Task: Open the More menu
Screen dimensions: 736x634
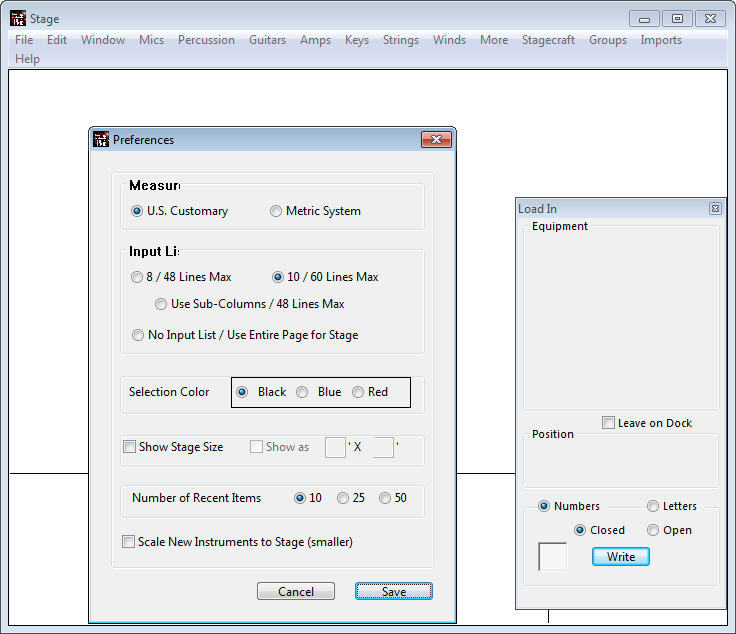Action: (x=494, y=40)
